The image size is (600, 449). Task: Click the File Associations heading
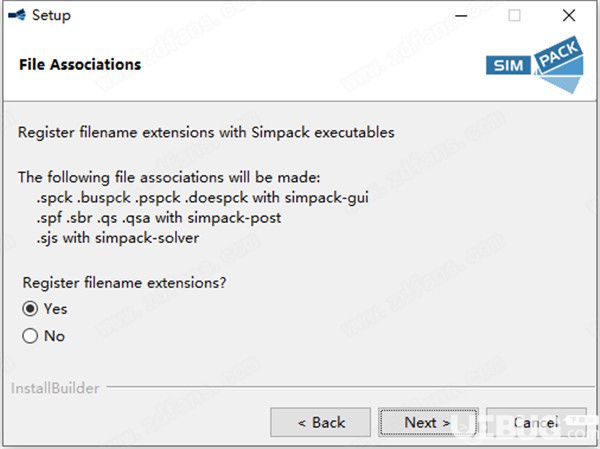point(80,64)
